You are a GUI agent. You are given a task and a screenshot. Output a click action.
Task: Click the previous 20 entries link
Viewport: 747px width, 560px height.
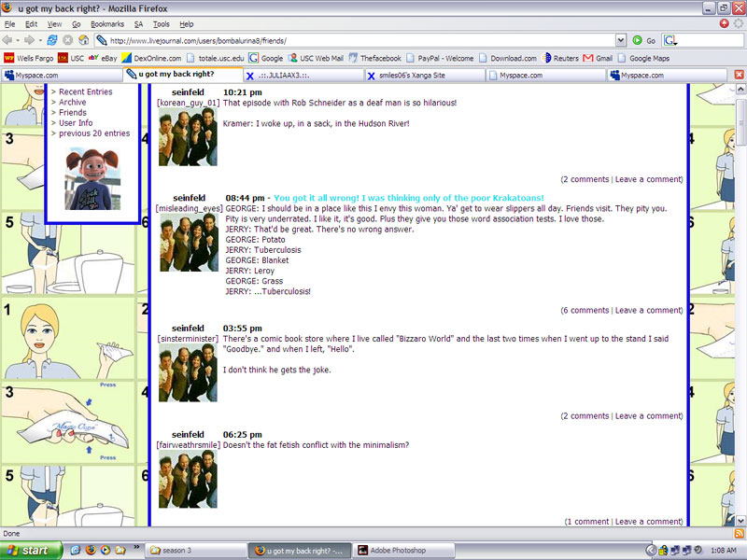(94, 133)
